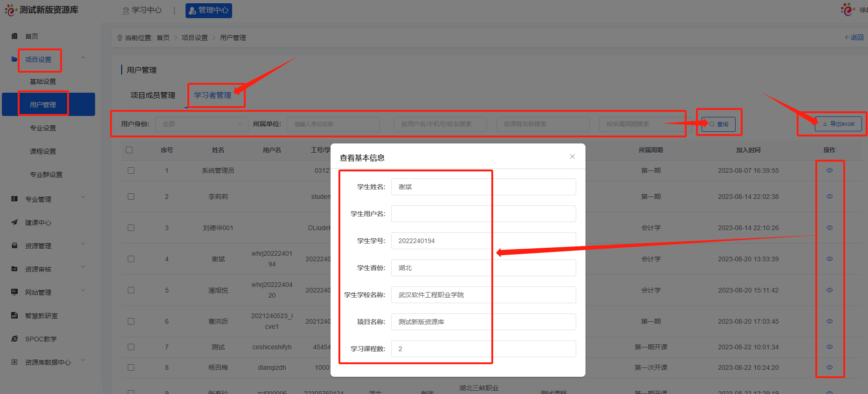This screenshot has height=394, width=868.
Task: Check the box for row 5 潘旭悦
Action: 131,290
